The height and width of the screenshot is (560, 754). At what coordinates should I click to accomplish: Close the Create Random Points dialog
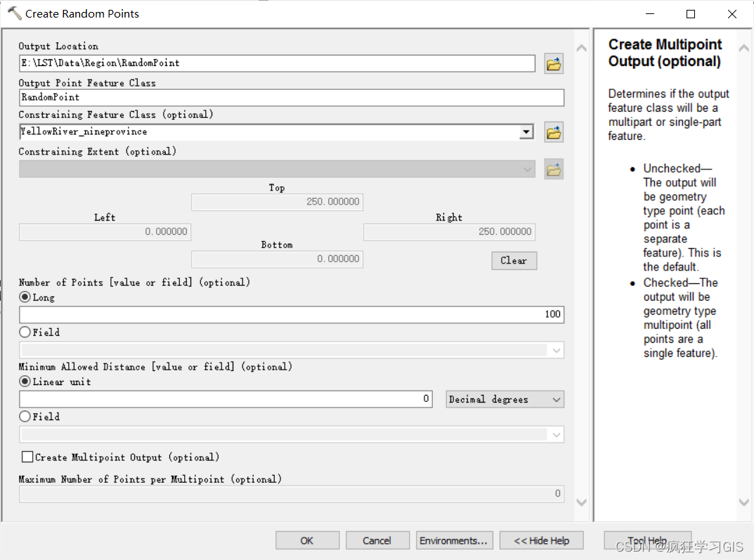(x=732, y=14)
